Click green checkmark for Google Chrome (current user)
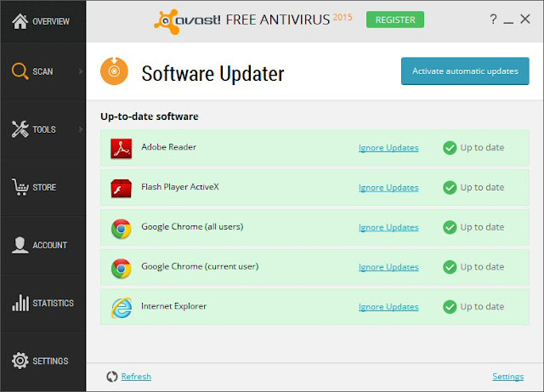 point(450,267)
